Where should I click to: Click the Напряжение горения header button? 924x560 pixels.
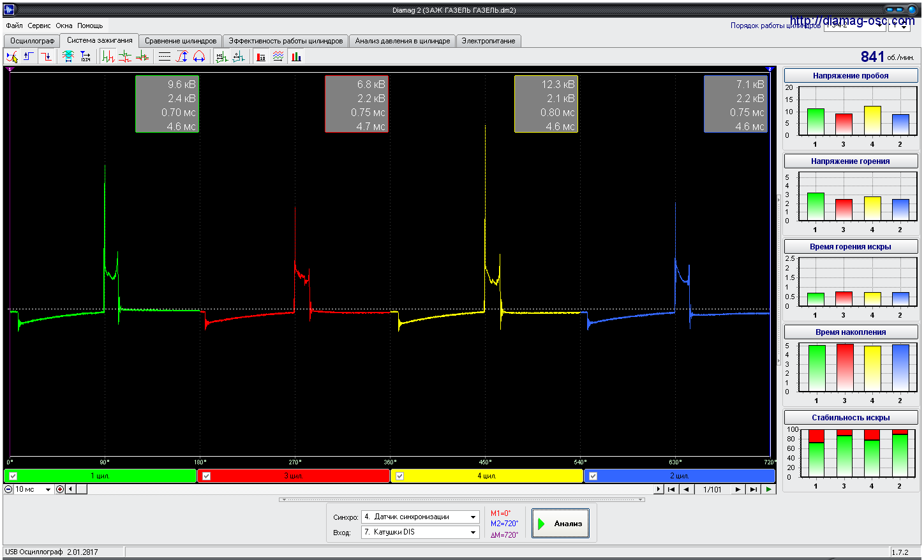[851, 161]
